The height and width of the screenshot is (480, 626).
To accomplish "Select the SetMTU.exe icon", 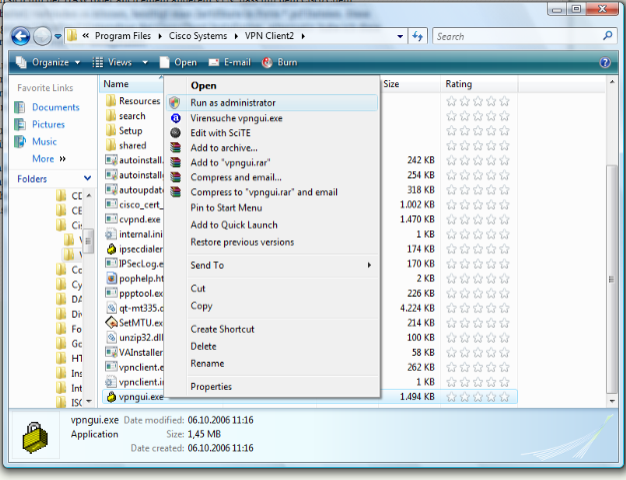I will pos(111,322).
